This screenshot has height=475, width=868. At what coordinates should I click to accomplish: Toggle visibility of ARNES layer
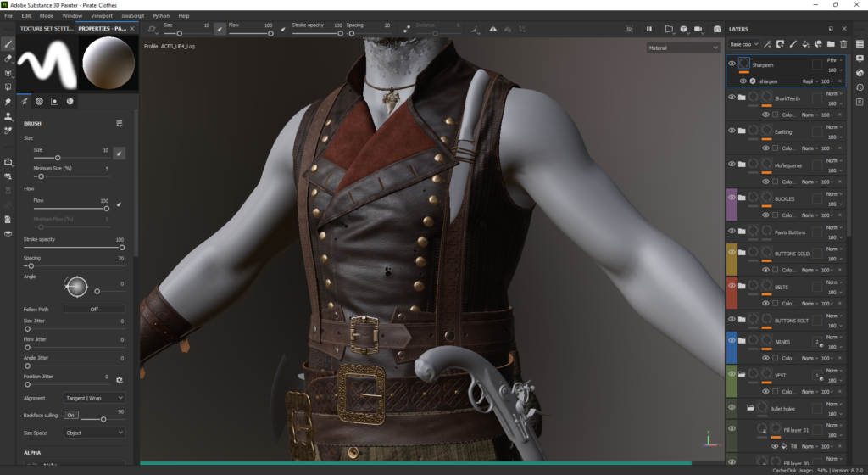click(732, 340)
